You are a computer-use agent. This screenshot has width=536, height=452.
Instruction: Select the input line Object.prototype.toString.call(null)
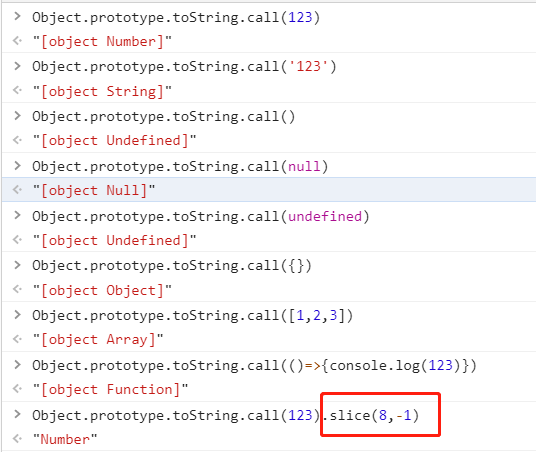[x=180, y=167]
